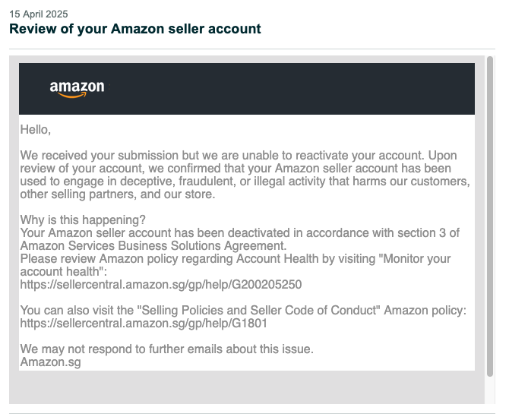Click the empty grey area below the email body
The width and height of the screenshot is (509, 420).
click(247, 387)
